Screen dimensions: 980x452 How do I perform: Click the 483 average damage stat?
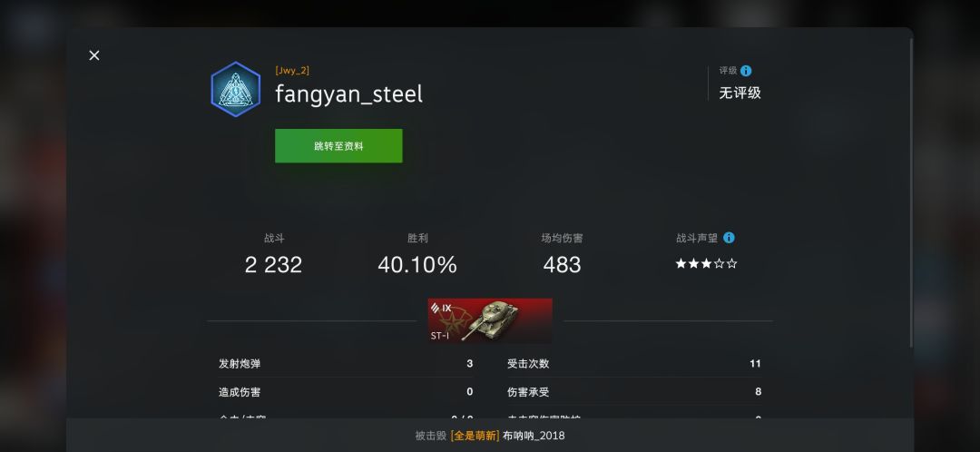562,264
